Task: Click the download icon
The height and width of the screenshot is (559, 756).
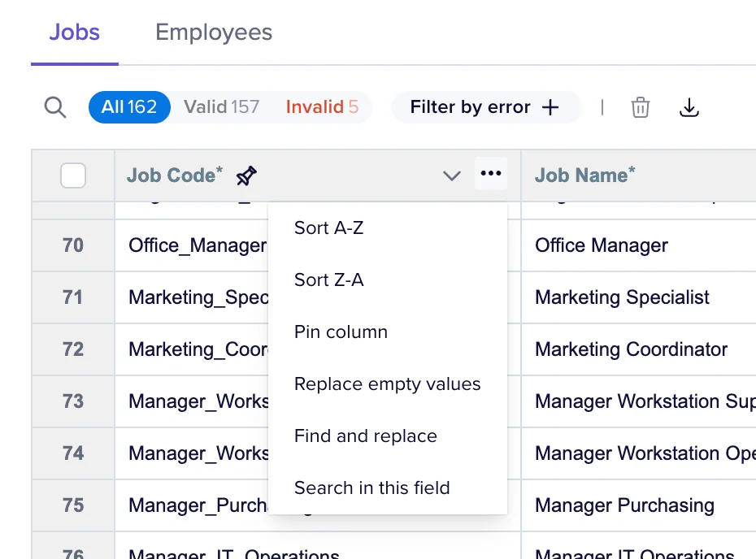Action: point(689,107)
